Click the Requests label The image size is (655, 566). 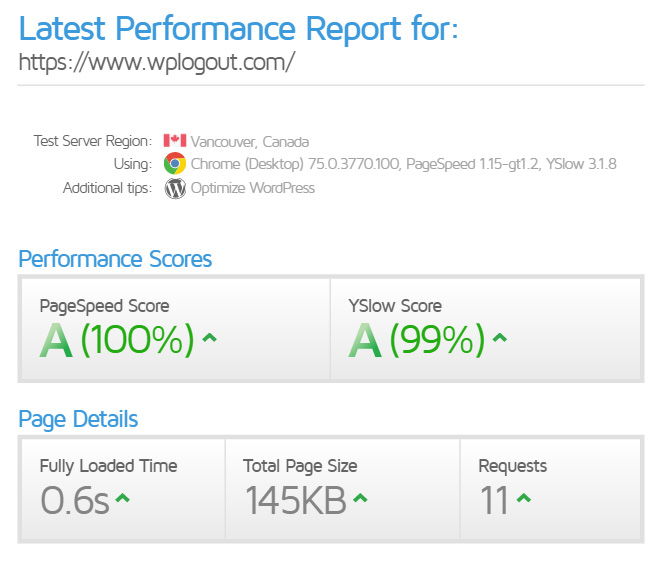click(513, 466)
